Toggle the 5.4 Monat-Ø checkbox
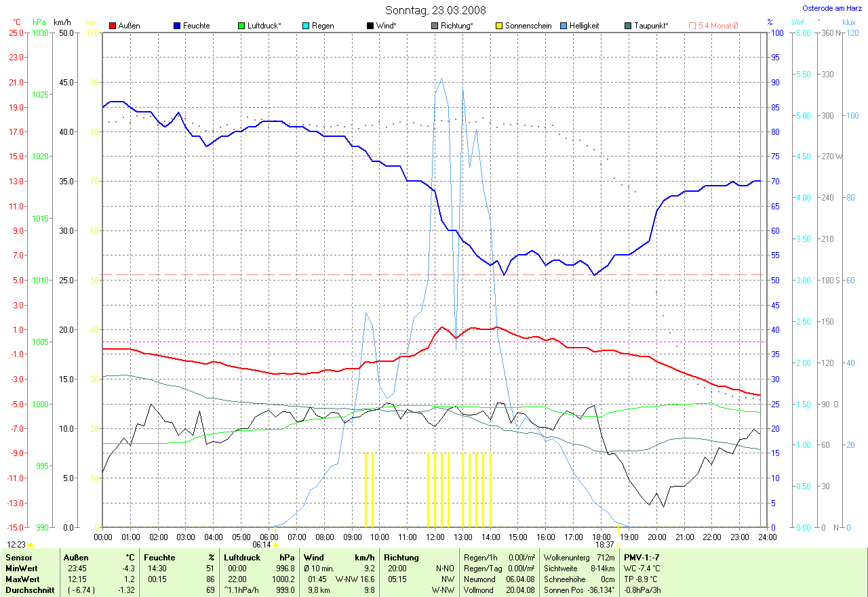Screen dimensions: 868x597 692,26
